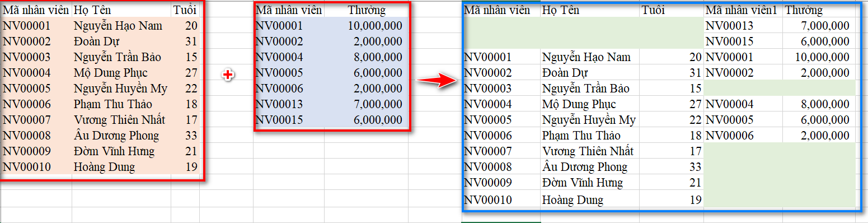Select 7,000,000 in the merged result table
Image resolution: width=868 pixels, height=223 pixels.
click(825, 26)
